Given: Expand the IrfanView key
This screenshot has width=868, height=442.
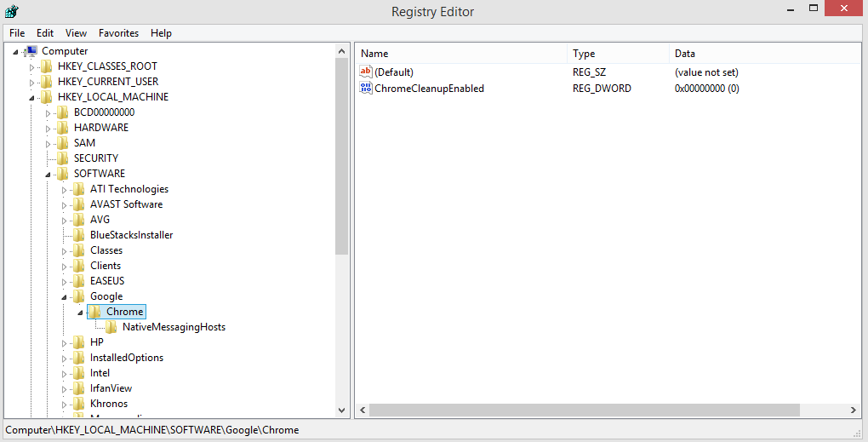Looking at the screenshot, I should (x=64, y=389).
